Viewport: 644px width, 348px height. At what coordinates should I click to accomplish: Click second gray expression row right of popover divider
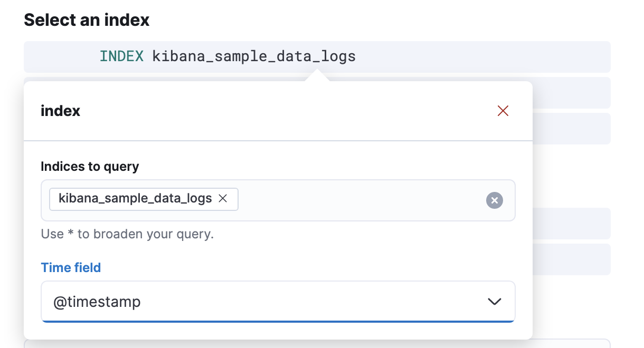[571, 129]
